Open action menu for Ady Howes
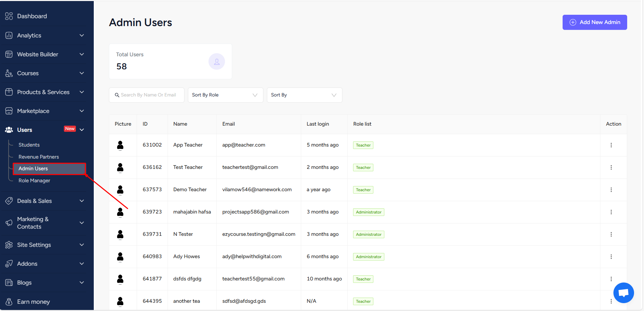 (x=611, y=257)
